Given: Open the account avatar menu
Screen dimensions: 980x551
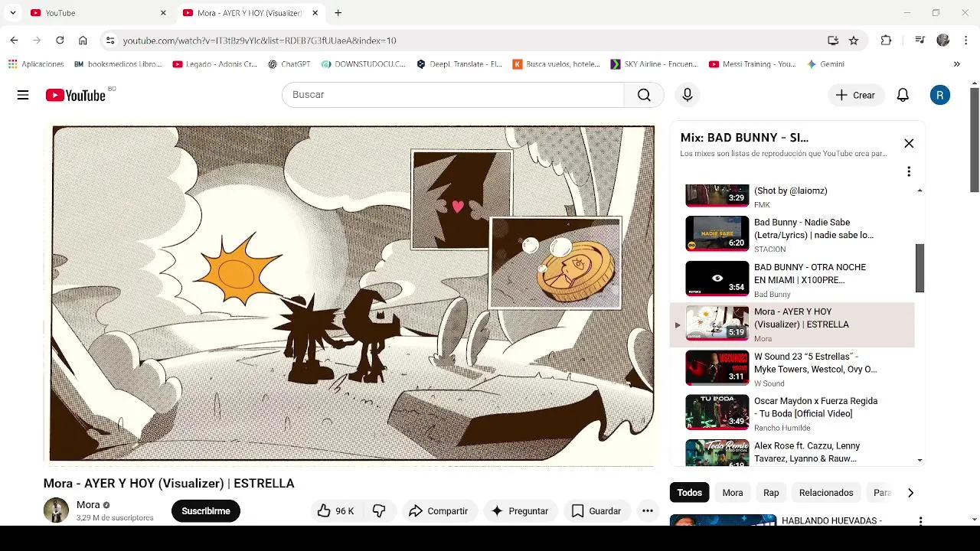Looking at the screenshot, I should (940, 95).
